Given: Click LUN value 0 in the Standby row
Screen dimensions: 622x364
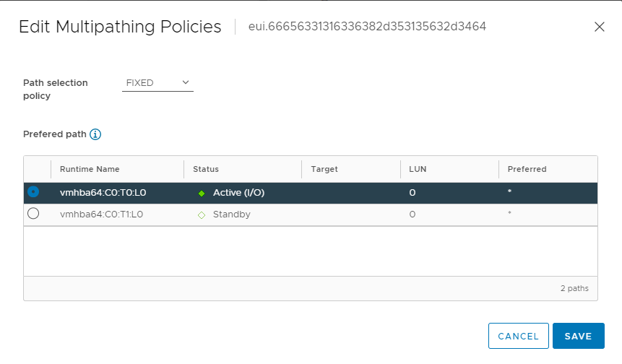Looking at the screenshot, I should pyautogui.click(x=412, y=214).
